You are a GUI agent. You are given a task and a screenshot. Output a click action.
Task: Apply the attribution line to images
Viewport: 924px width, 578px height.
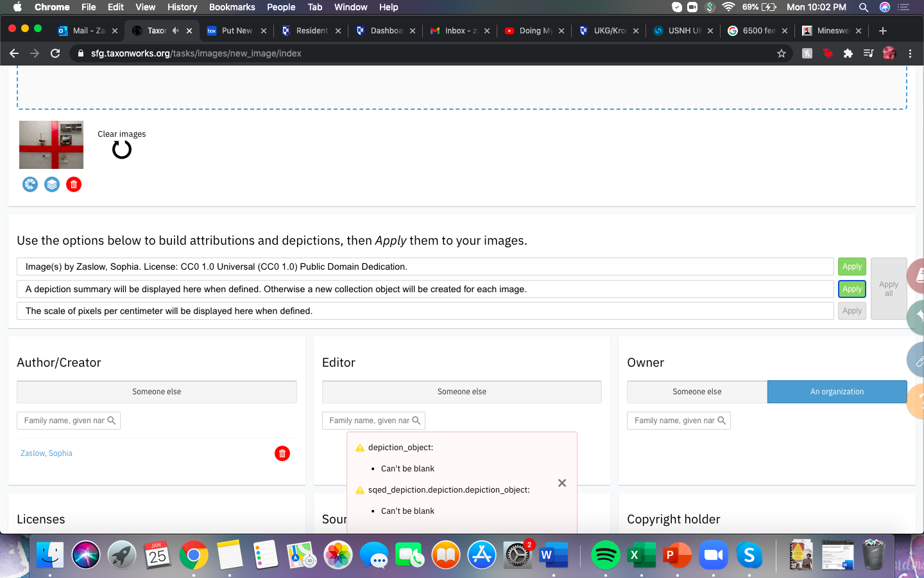pos(852,267)
